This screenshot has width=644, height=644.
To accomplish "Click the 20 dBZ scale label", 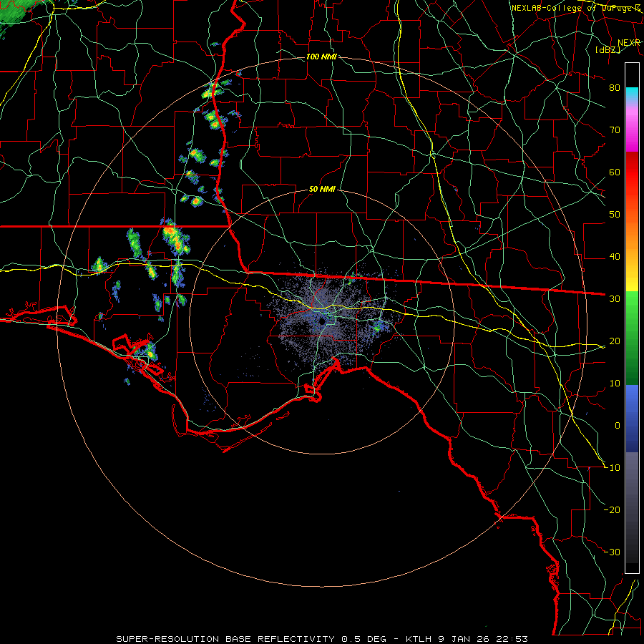I will [615, 341].
